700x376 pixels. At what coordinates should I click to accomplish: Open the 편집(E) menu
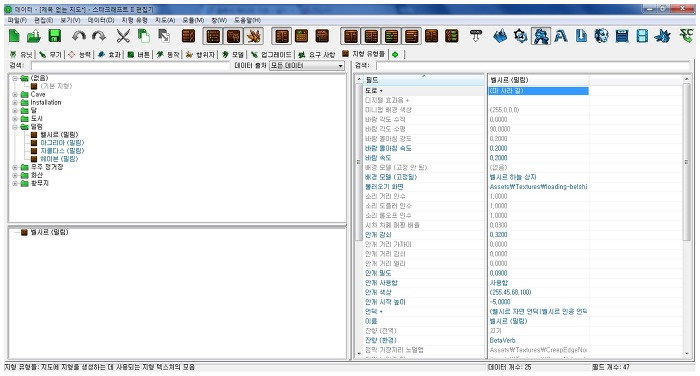(x=43, y=20)
